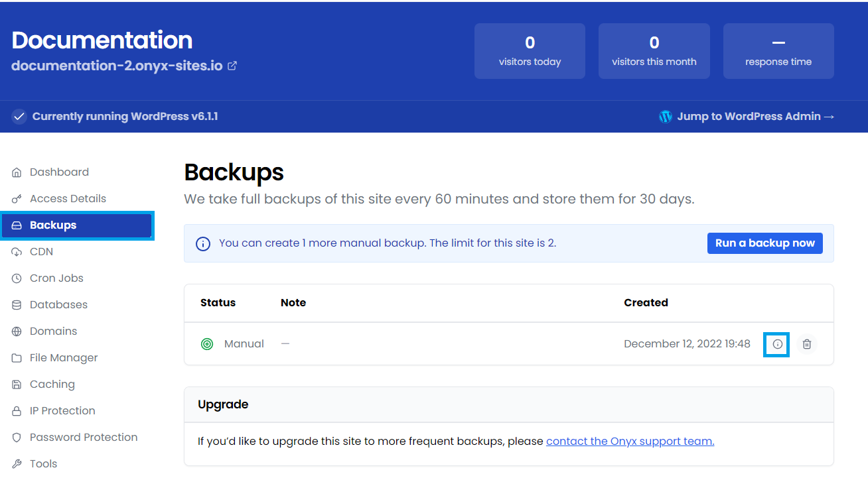Go to Domains page
The height and width of the screenshot is (478, 868).
coord(53,331)
